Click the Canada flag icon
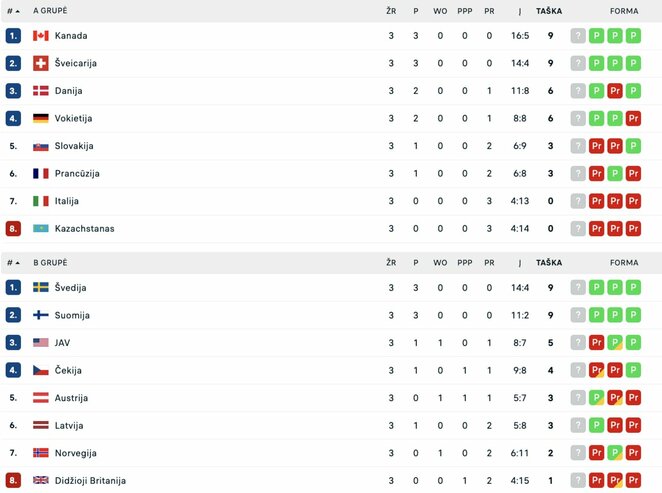Image resolution: width=662 pixels, height=493 pixels. (40, 36)
